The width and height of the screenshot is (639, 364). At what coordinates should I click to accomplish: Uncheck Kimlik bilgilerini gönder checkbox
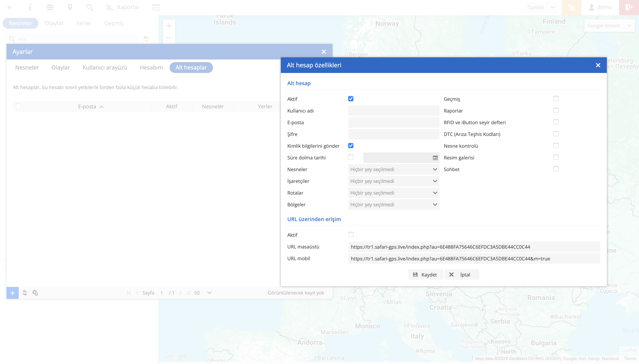pos(351,146)
